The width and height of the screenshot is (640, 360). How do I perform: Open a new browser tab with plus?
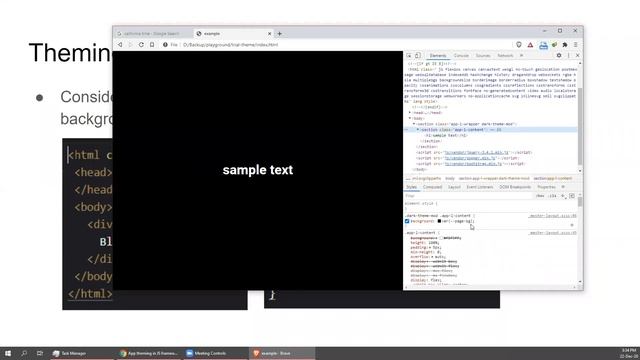[280, 33]
